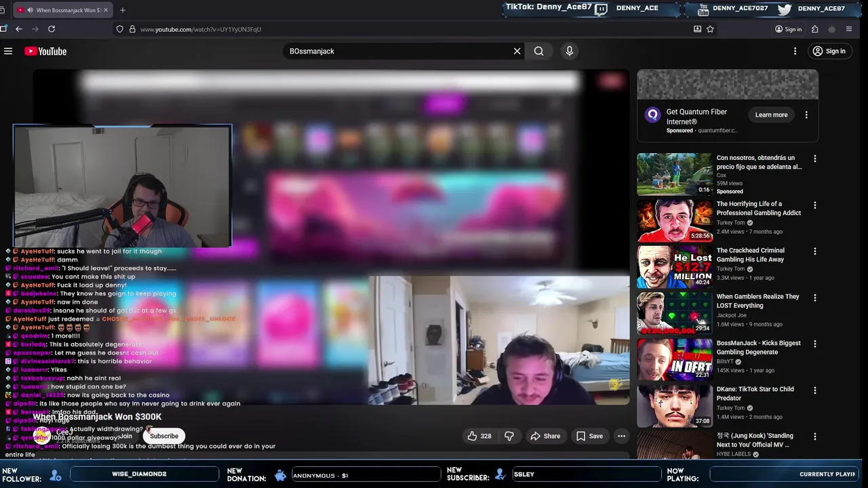Viewport: 868px width, 488px height.
Task: View site security lock icon
Action: (132, 29)
